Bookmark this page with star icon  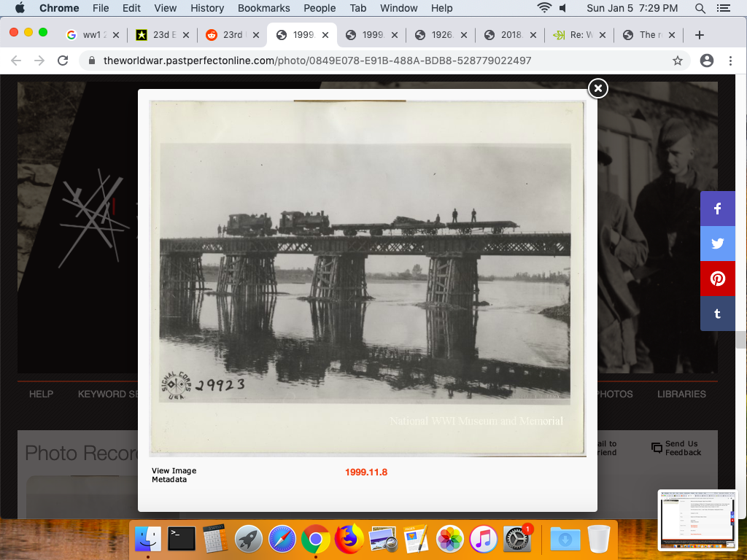coord(678,61)
